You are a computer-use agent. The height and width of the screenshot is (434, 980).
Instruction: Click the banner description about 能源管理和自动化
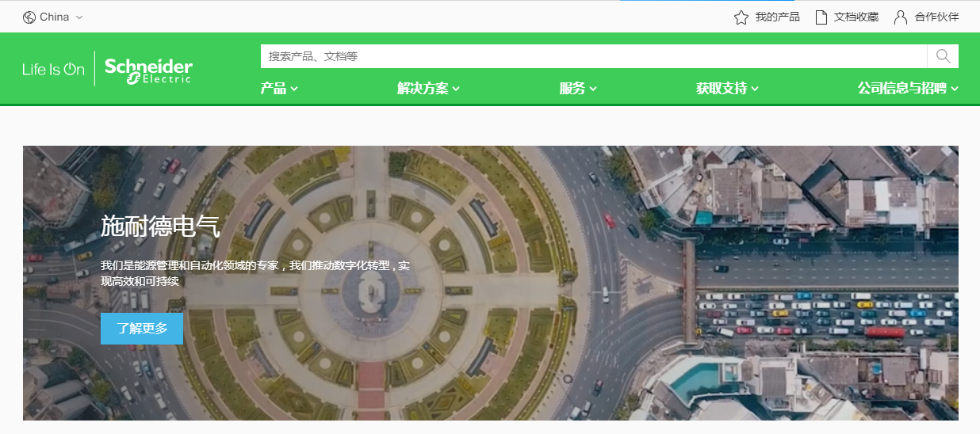tap(255, 273)
